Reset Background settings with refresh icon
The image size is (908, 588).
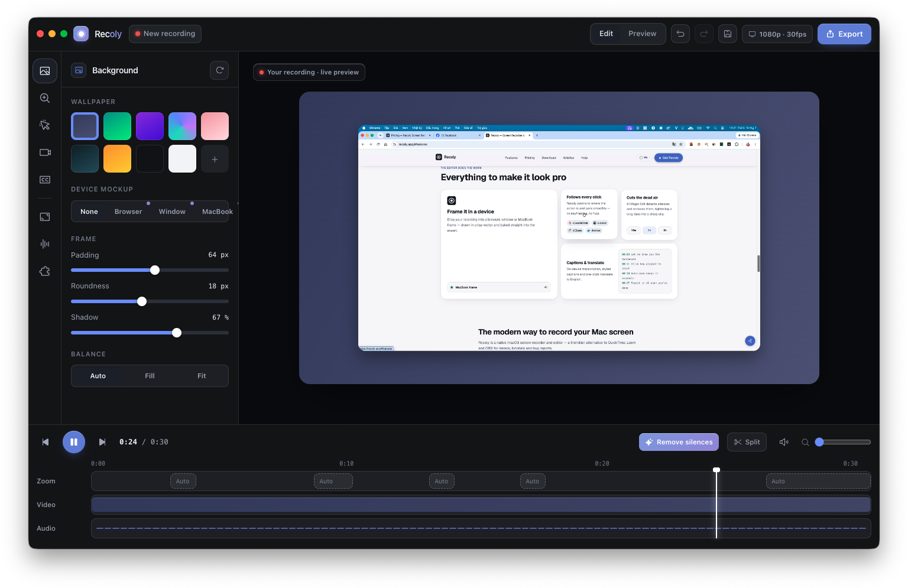(219, 70)
